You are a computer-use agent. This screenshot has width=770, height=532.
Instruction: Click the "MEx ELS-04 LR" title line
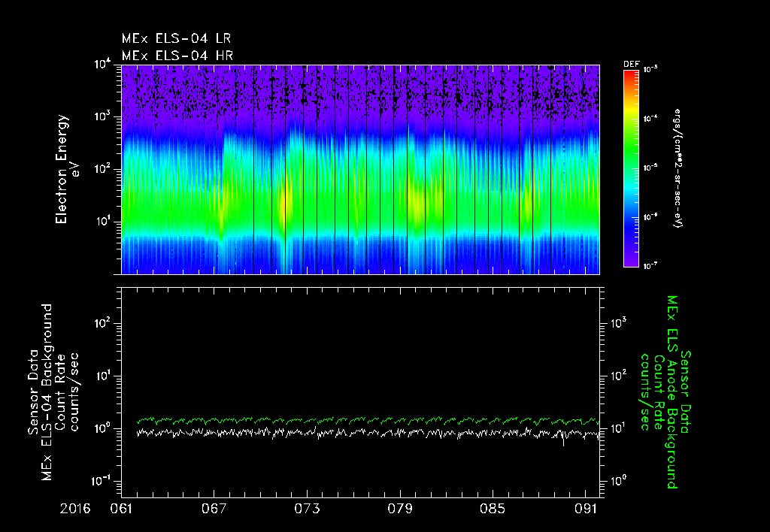pos(176,39)
